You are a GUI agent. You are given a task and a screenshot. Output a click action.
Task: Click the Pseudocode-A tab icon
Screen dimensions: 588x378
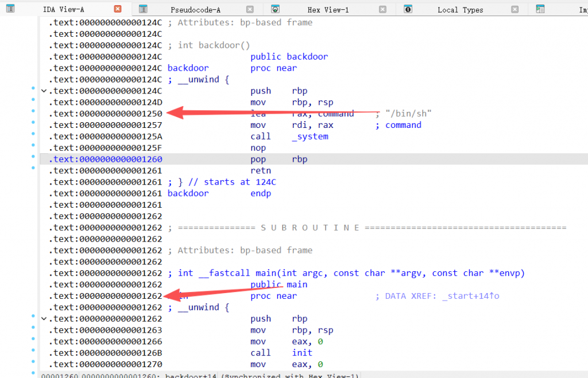143,9
